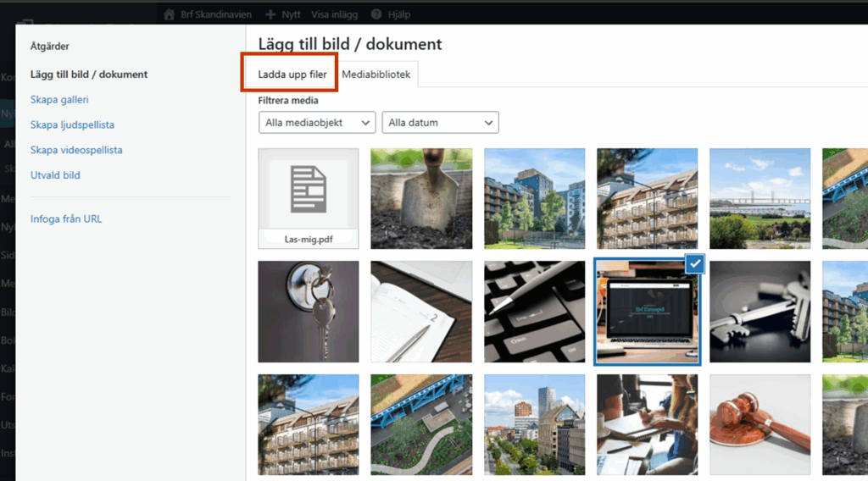Viewport: 868px width, 481px height.
Task: Select the garden shovel in soil image
Action: click(x=421, y=198)
